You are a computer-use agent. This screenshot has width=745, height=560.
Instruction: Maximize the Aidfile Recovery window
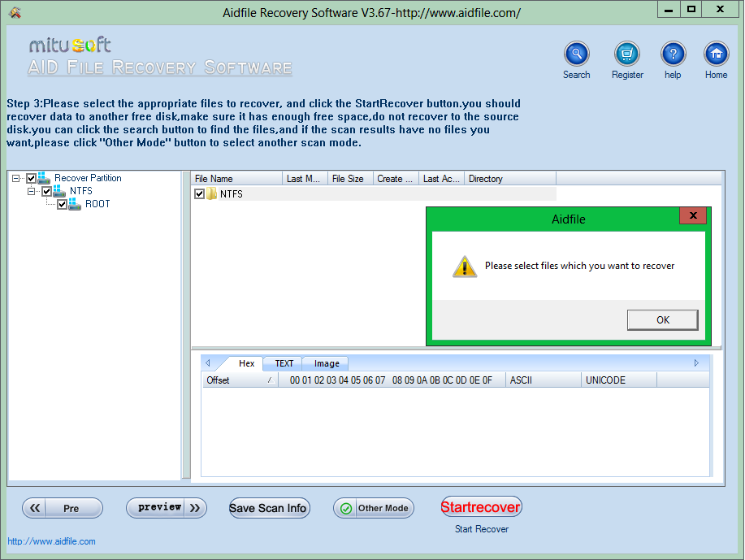pos(691,10)
